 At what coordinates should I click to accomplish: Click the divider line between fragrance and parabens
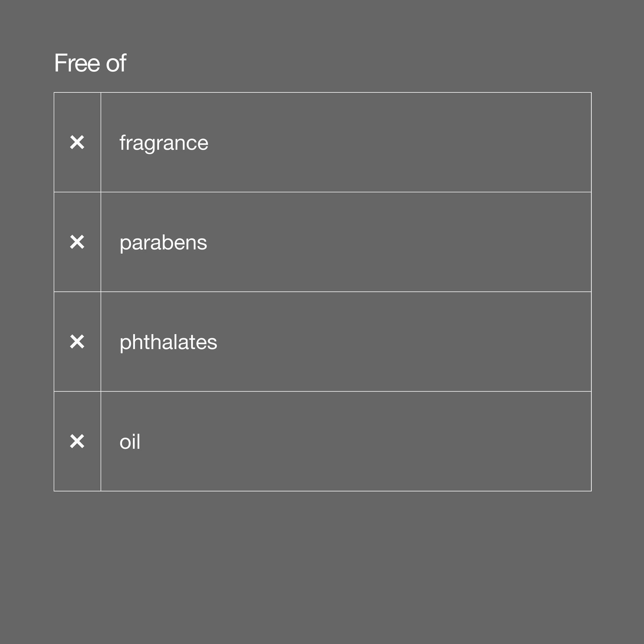pyautogui.click(x=333, y=192)
